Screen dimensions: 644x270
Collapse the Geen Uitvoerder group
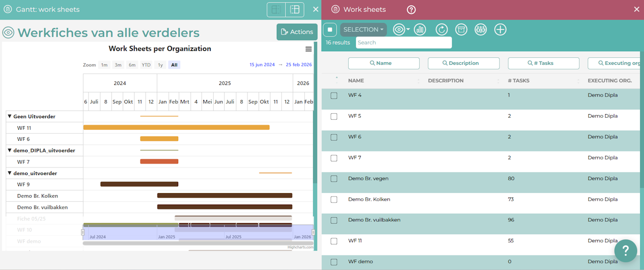[10, 117]
